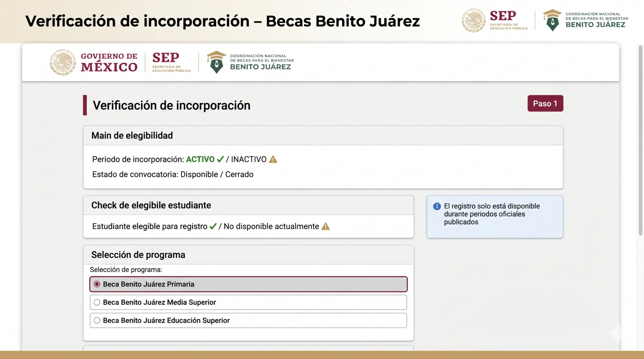Screen dimensions: 644x359
Task: Click the Main de elegibilidad panel header
Action: [323, 136]
